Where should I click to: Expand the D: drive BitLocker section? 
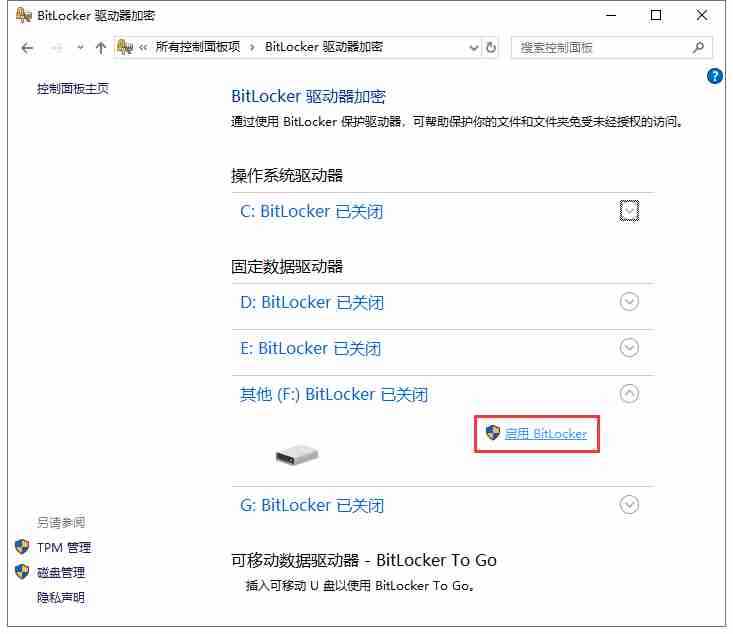[x=629, y=302]
